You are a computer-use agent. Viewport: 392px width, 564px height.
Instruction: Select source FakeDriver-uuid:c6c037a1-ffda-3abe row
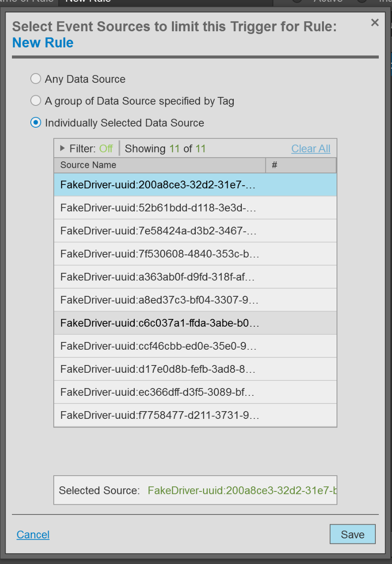click(x=195, y=323)
